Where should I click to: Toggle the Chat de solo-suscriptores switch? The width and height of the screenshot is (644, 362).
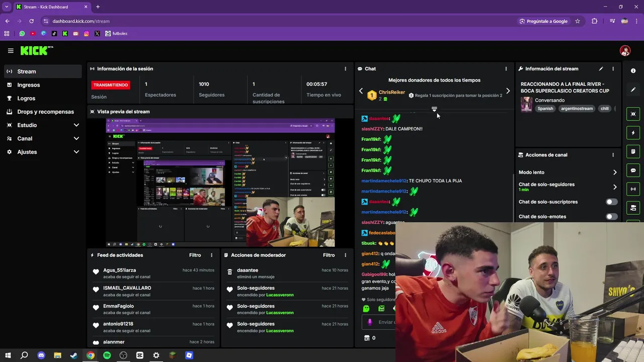(x=611, y=202)
